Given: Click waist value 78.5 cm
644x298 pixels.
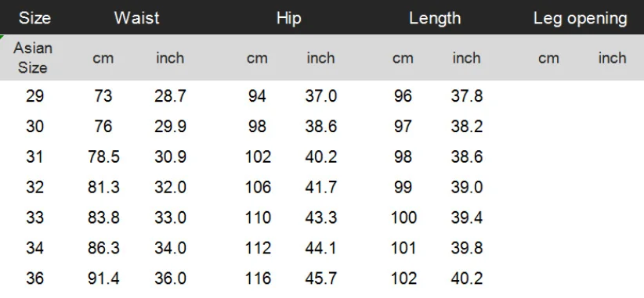Looking at the screenshot, I should tap(103, 156).
